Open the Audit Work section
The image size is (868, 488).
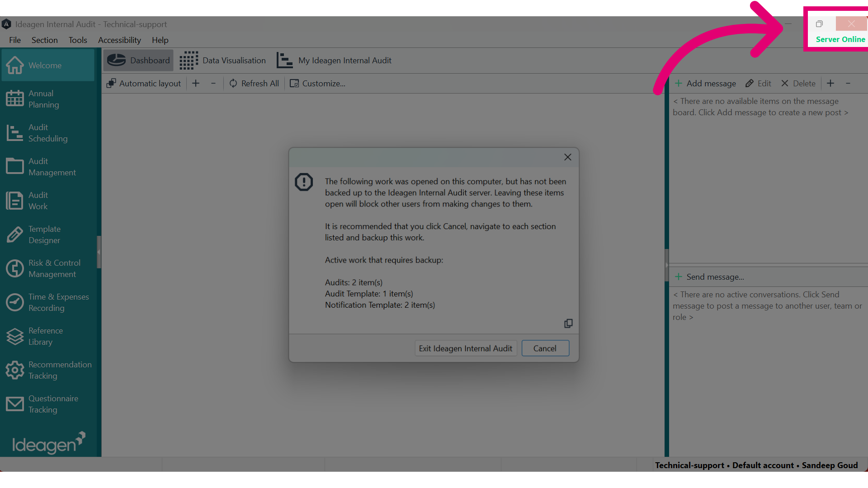(47, 201)
